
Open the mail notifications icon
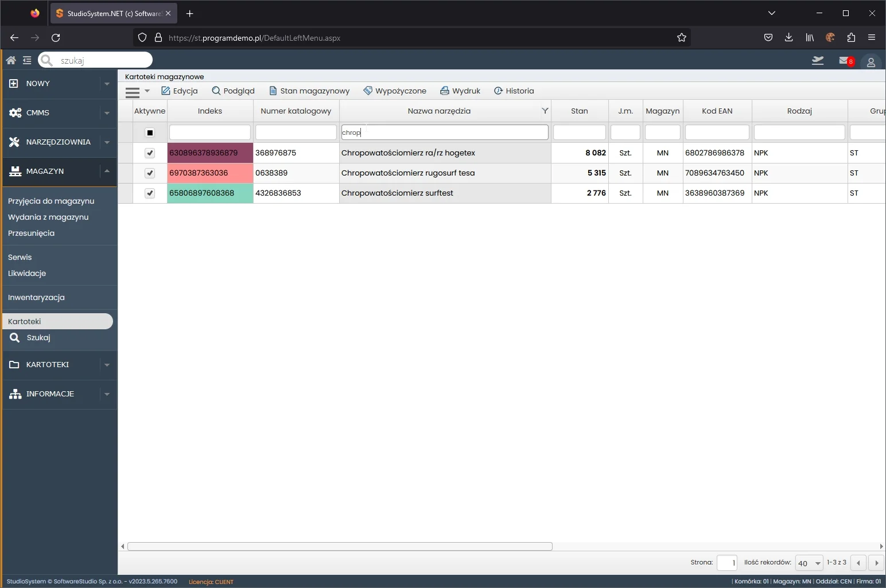click(x=845, y=61)
